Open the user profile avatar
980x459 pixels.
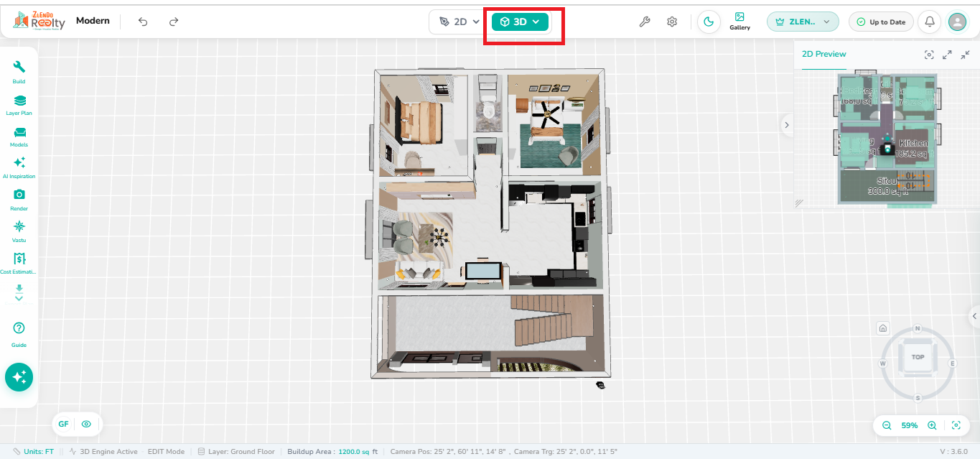[957, 22]
